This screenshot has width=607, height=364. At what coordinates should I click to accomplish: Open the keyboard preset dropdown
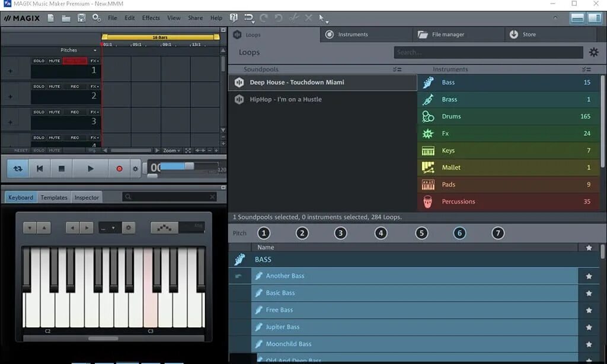[109, 228]
